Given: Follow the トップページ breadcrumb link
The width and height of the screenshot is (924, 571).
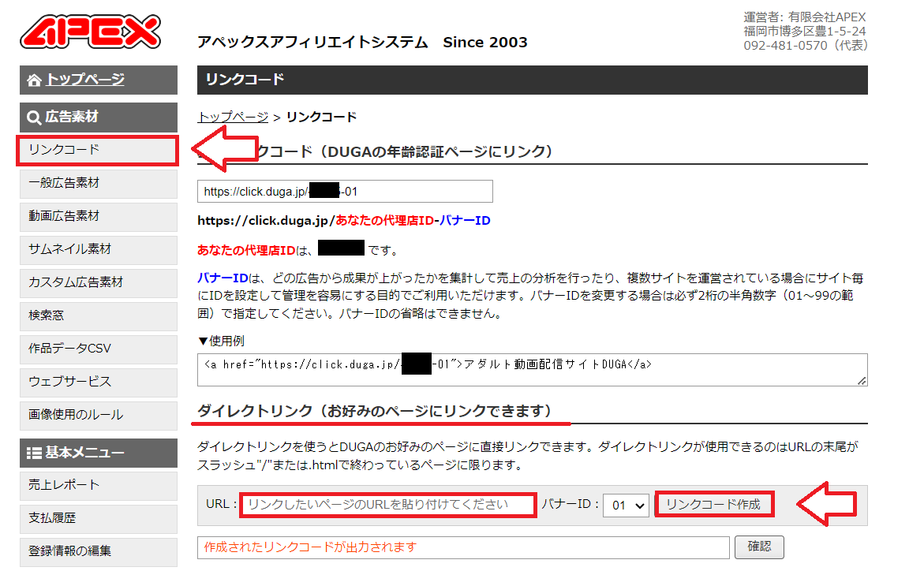Looking at the screenshot, I should pos(233,118).
